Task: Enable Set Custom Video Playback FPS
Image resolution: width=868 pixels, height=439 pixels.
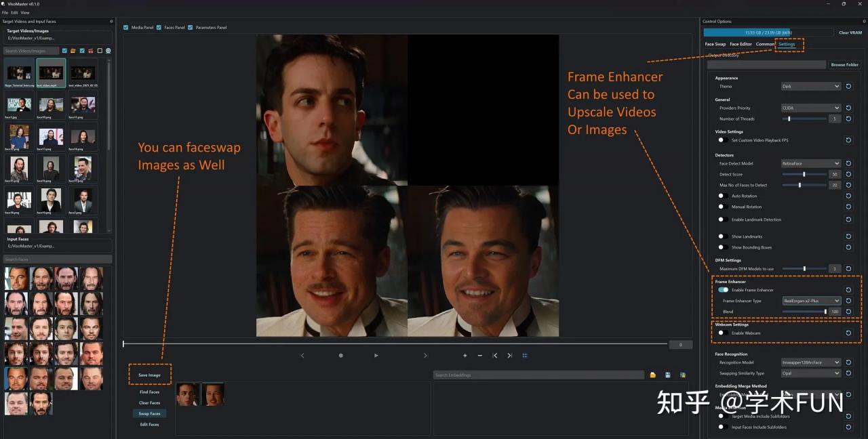Action: 723,140
